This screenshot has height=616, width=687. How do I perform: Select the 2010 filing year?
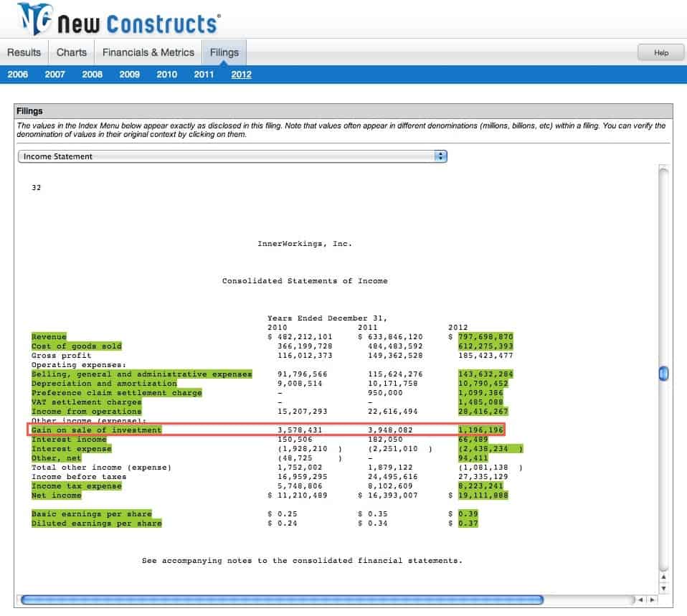[167, 75]
